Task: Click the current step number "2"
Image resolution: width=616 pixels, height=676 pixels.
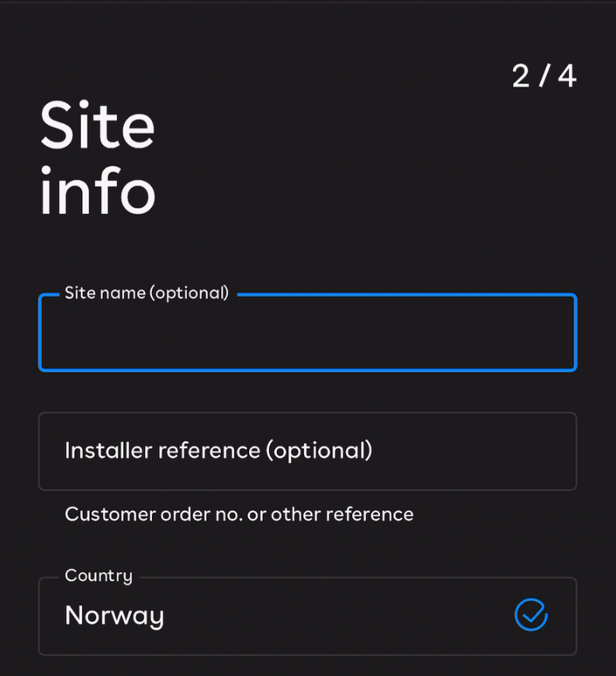Action: point(521,76)
